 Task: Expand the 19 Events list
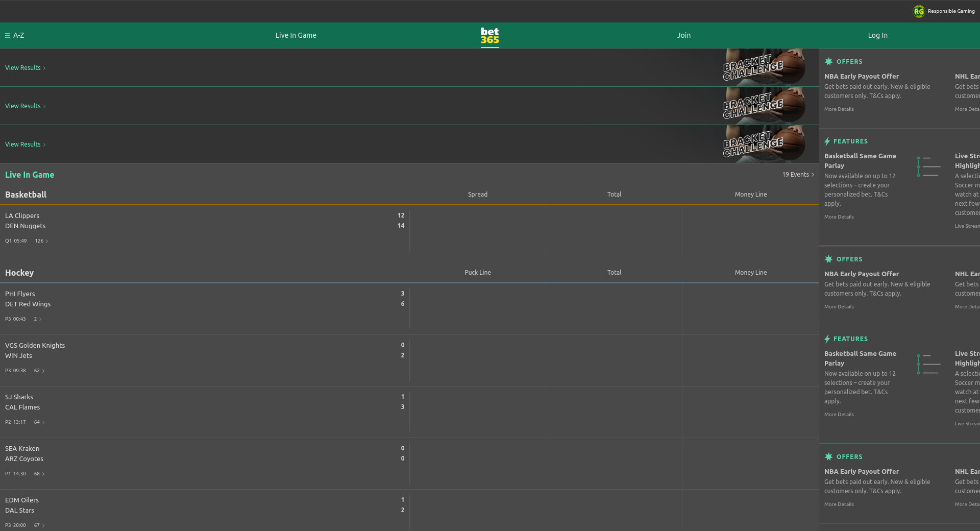pyautogui.click(x=798, y=175)
